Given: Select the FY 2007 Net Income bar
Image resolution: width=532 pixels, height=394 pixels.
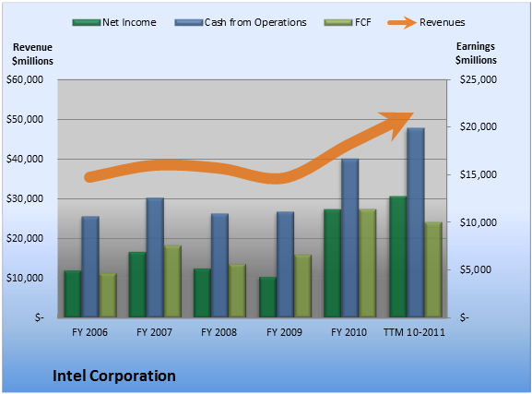Looking at the screenshot, I should coord(137,285).
